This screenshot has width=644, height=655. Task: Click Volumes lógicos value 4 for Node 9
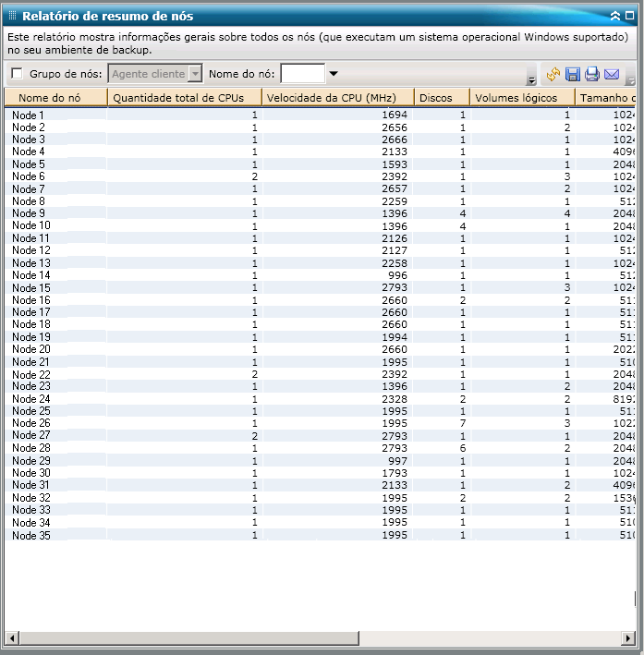[567, 213]
